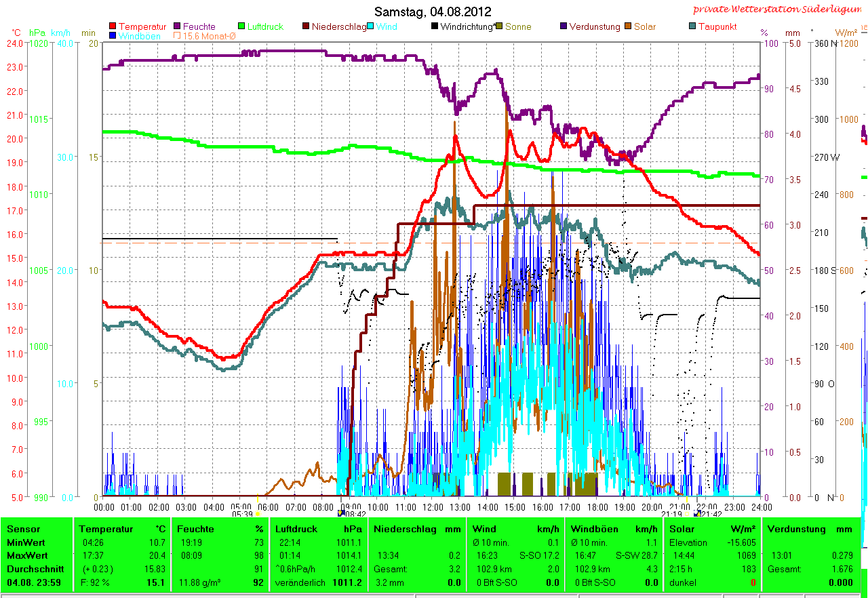Select the Temperatur column header in table
This screenshot has height=598, width=868.
pyautogui.click(x=102, y=529)
